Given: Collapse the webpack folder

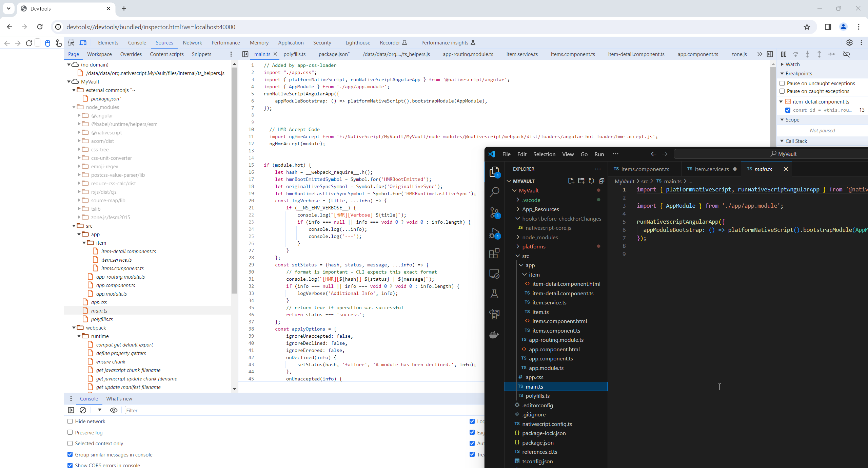Looking at the screenshot, I should (74, 327).
